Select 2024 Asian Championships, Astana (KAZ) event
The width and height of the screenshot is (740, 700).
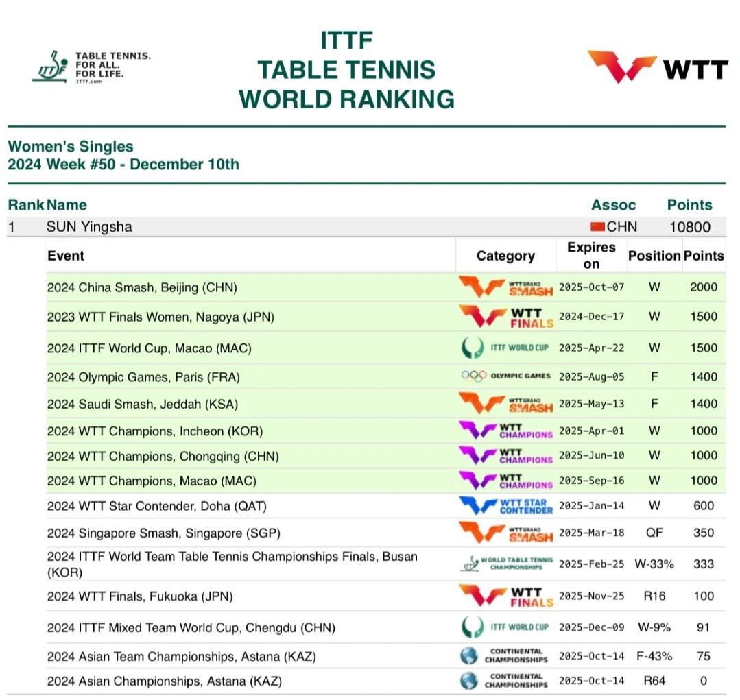click(x=164, y=681)
